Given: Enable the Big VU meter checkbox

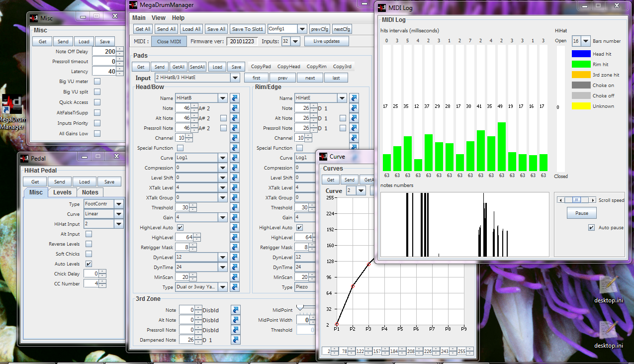Looking at the screenshot, I should tap(97, 82).
